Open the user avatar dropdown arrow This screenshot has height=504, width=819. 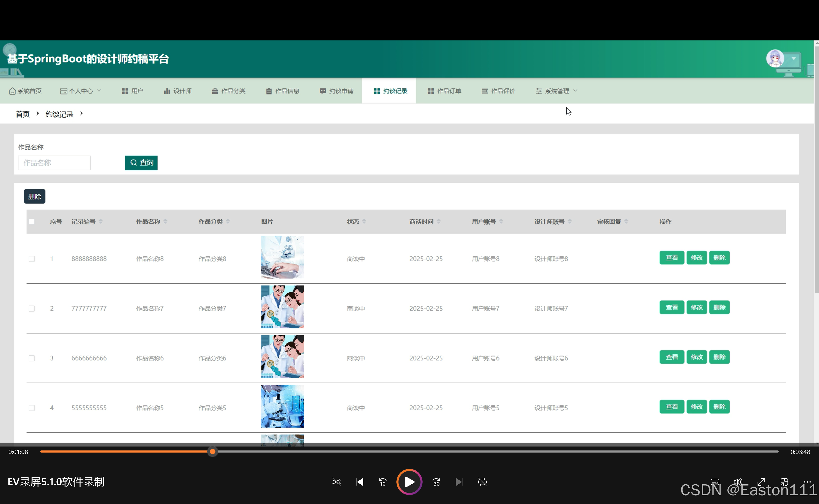794,59
